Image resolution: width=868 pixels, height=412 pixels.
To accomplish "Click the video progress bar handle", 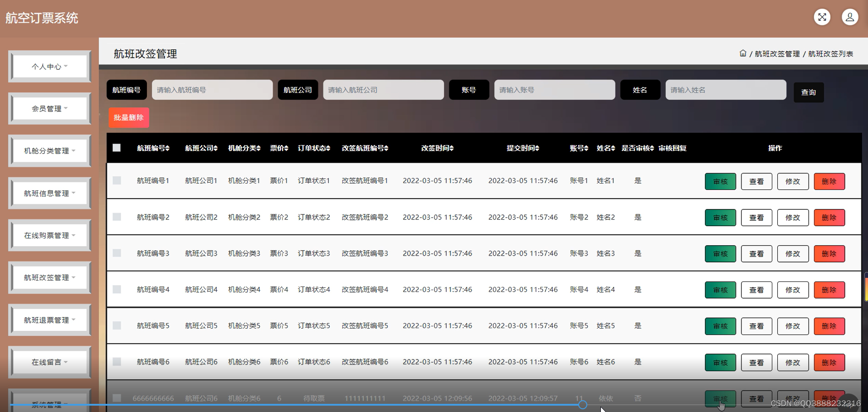I will [583, 405].
